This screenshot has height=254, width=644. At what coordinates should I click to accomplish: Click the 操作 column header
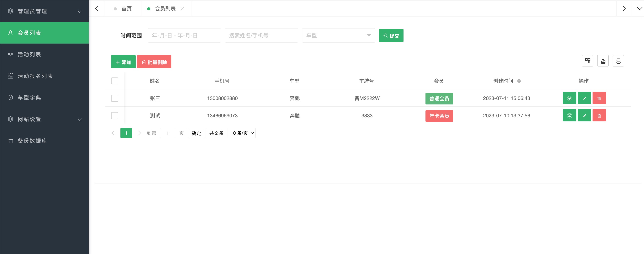coord(583,81)
